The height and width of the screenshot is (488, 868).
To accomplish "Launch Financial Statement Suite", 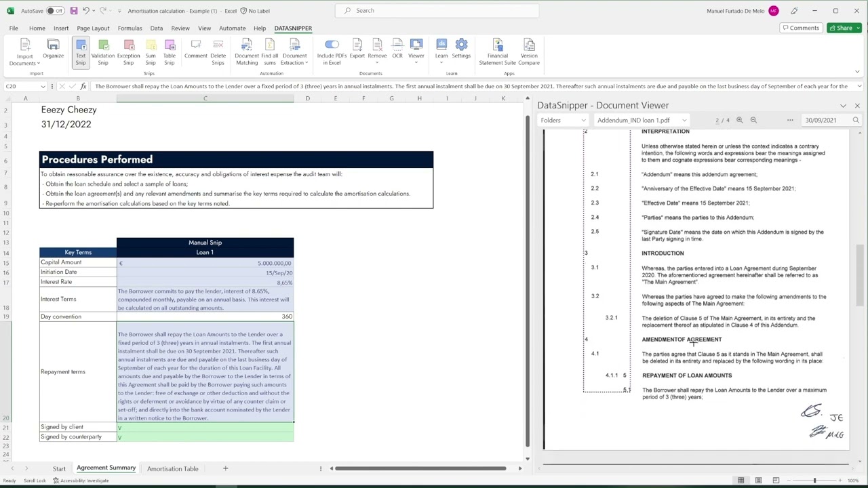I will coord(497,52).
